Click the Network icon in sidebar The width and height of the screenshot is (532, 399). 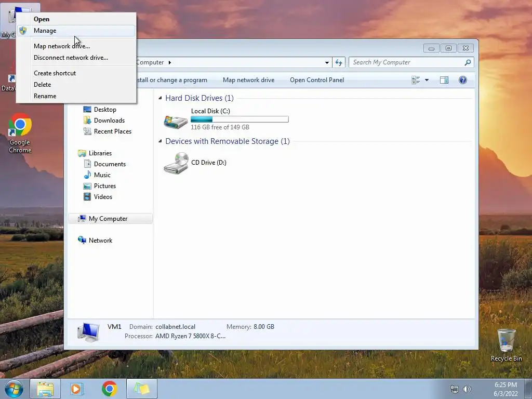coord(82,240)
